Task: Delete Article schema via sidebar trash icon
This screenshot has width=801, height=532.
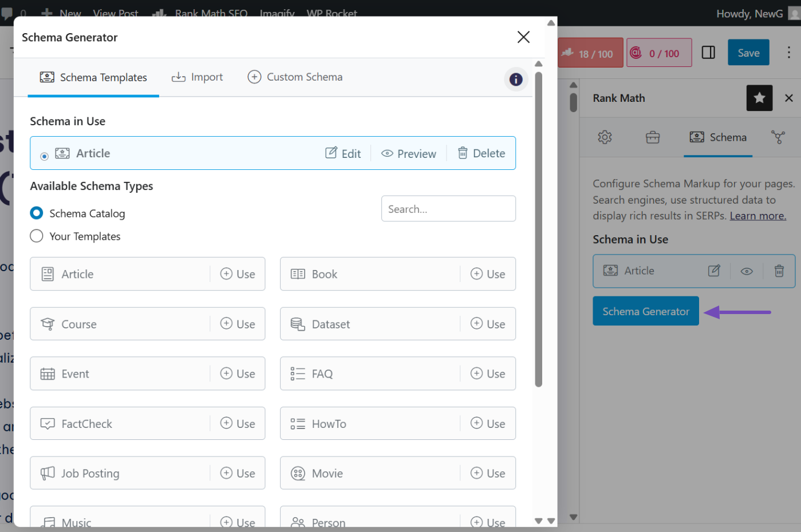Action: (x=779, y=271)
